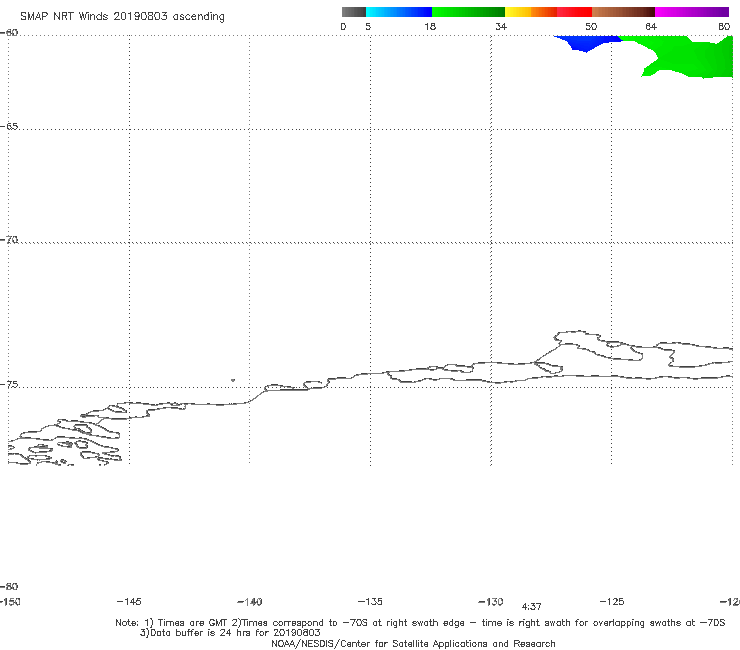Click the longitude label '-140'
The image size is (740, 650).
pyautogui.click(x=250, y=602)
